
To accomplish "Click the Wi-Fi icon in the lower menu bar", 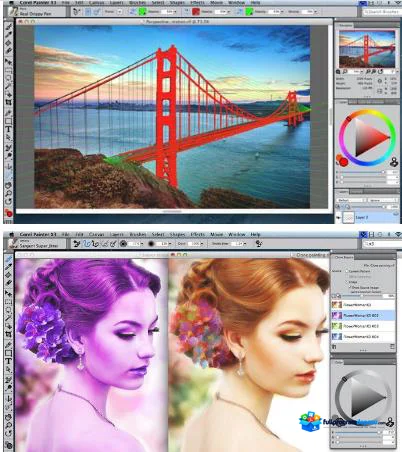I will click(398, 235).
